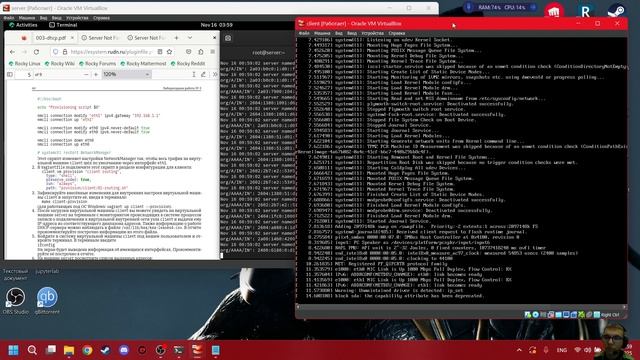Select the PDF text annotation tool
The width and height of the screenshot is (640, 360).
tap(194, 75)
